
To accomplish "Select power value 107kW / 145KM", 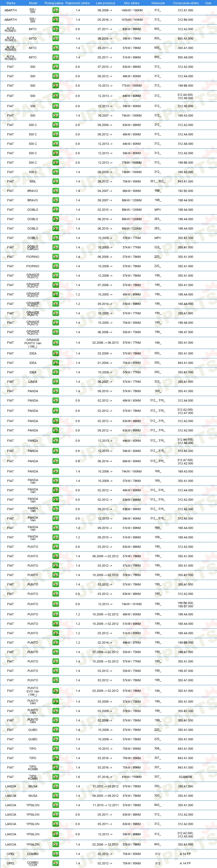I will (x=132, y=20).
